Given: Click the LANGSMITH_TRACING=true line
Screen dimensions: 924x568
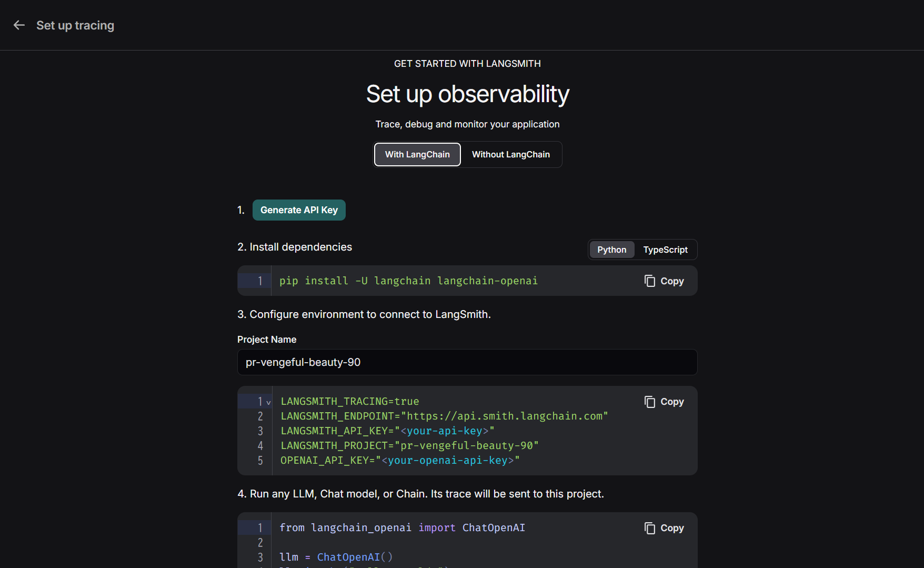Looking at the screenshot, I should 350,401.
